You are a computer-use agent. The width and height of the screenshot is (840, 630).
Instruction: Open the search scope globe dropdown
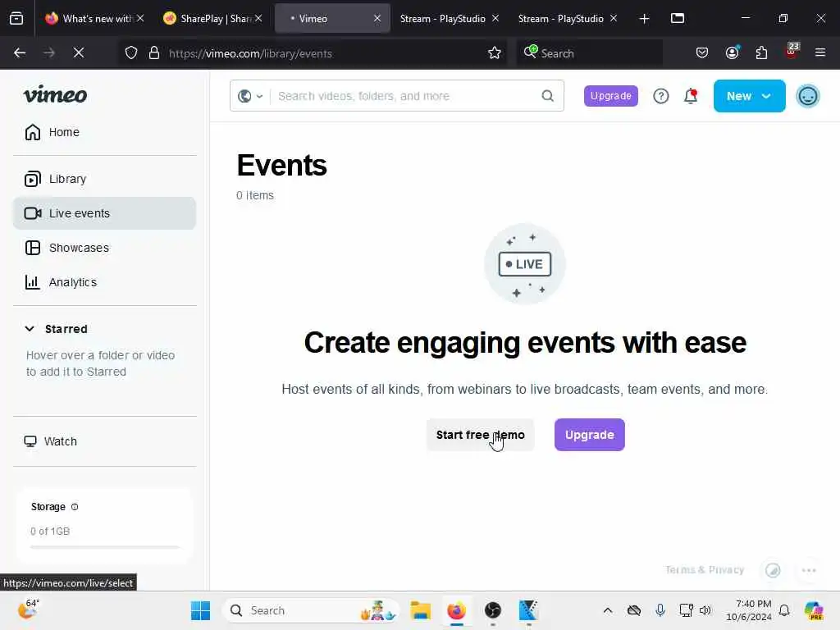[250, 97]
